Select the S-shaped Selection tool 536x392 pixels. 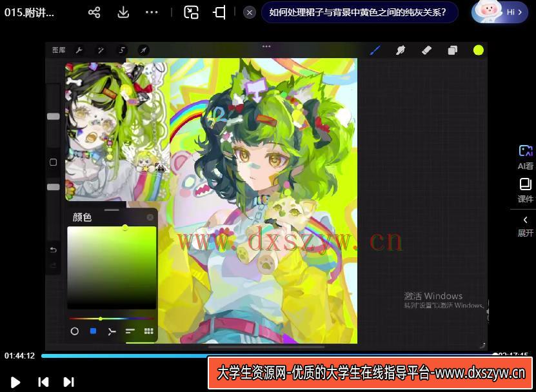122,50
